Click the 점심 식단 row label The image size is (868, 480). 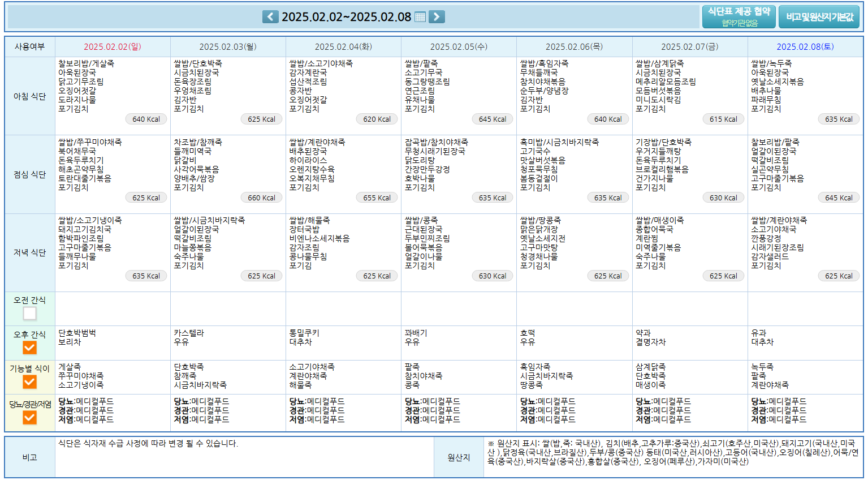coord(30,174)
